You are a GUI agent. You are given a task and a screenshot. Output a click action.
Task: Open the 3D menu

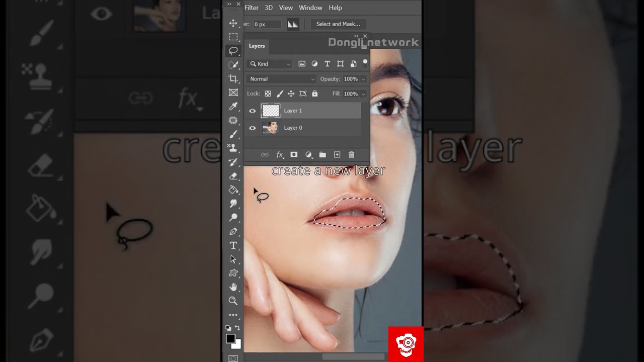269,8
